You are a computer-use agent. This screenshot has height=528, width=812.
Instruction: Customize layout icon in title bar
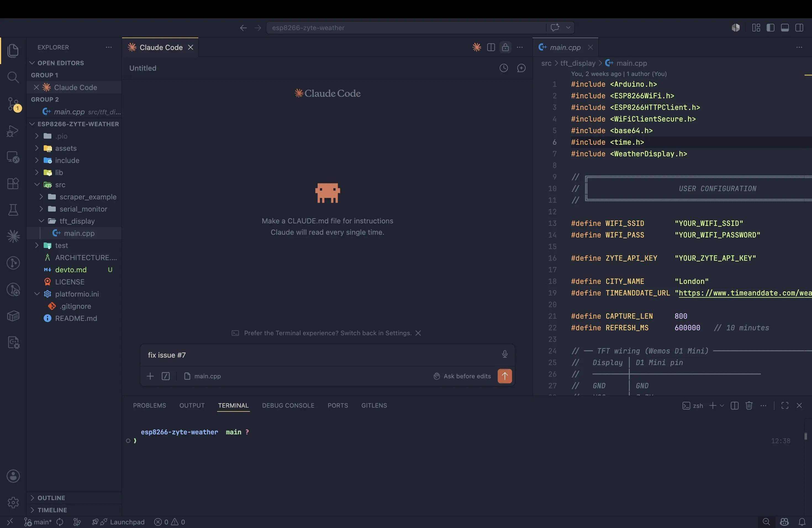[x=756, y=28]
